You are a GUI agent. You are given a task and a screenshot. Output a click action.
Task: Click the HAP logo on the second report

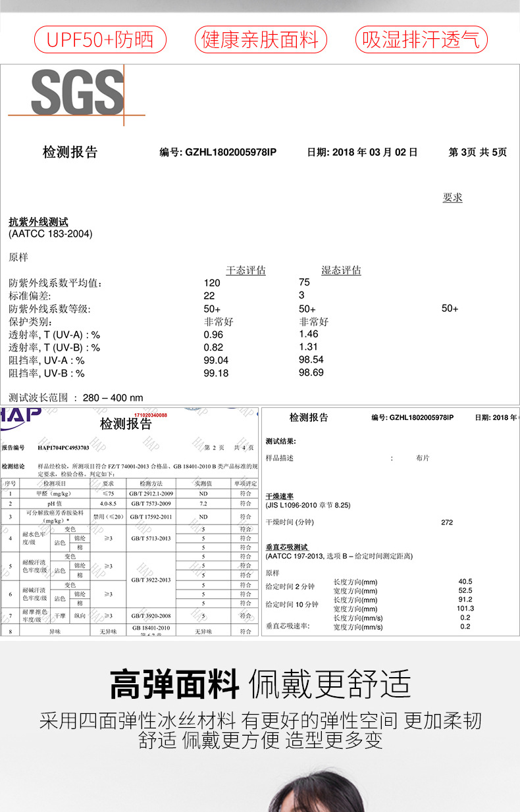click(20, 416)
